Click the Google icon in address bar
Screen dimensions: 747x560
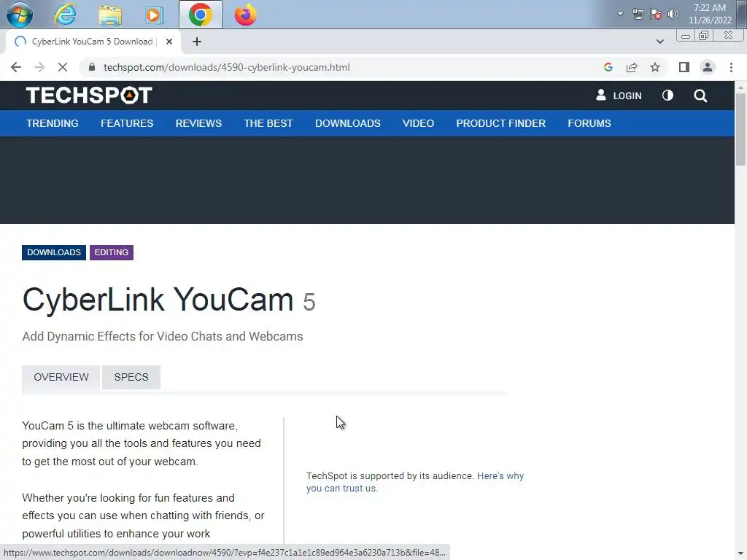tap(608, 67)
